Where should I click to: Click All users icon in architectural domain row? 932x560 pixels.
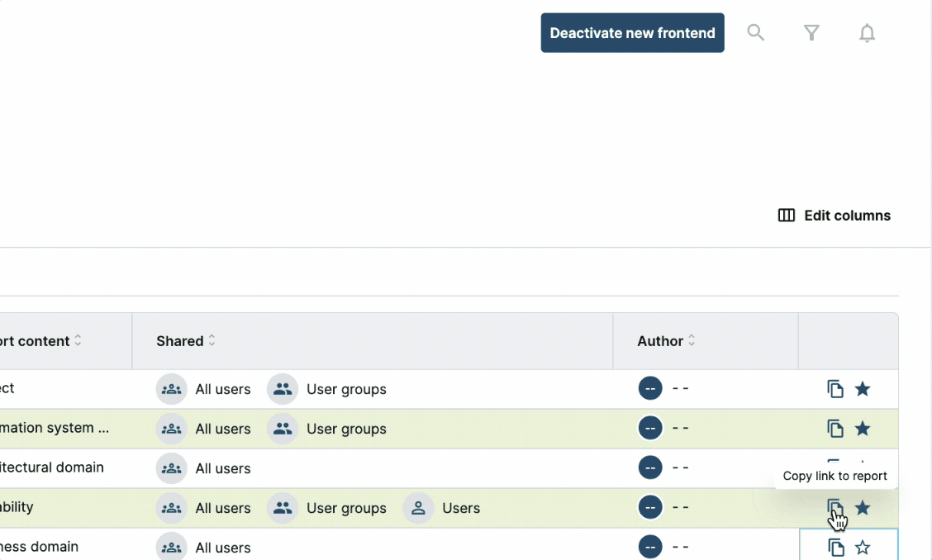(172, 468)
